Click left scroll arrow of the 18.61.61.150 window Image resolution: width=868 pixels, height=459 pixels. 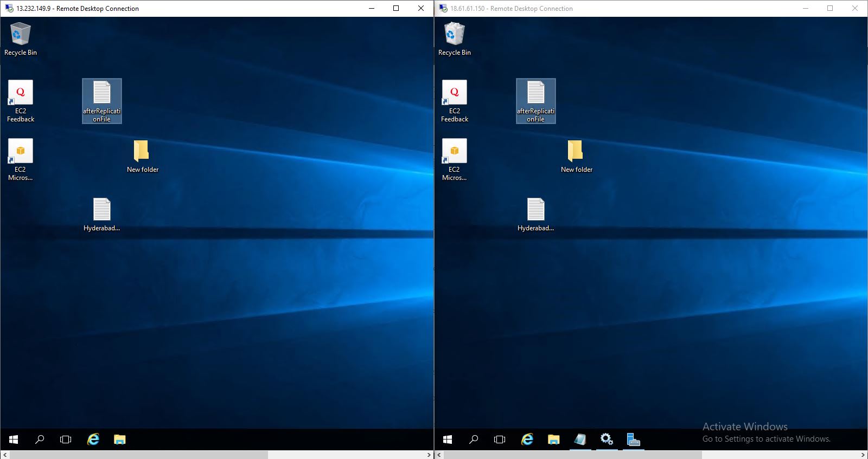point(439,455)
